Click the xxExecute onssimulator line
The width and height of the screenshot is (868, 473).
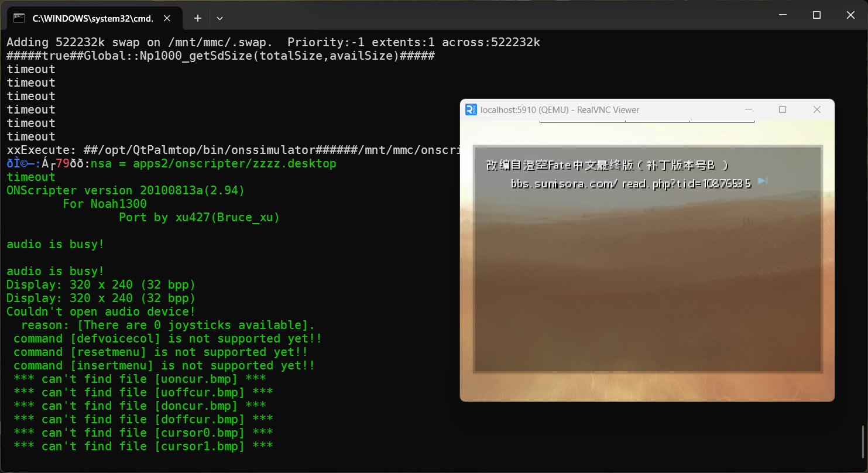point(234,150)
